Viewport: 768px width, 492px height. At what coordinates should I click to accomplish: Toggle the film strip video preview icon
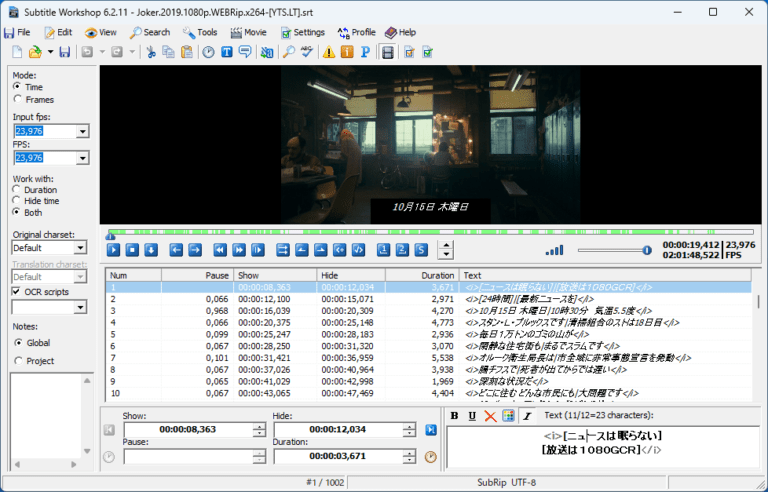[x=387, y=52]
